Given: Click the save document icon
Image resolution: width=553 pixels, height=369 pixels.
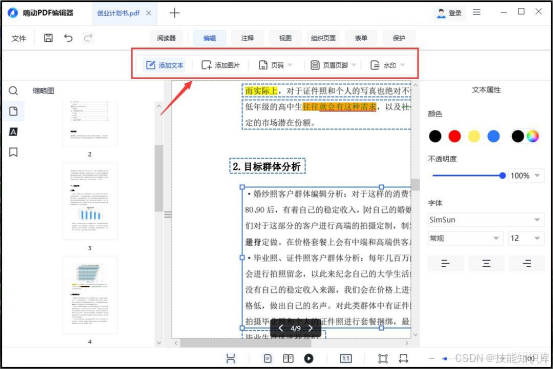Looking at the screenshot, I should (x=48, y=38).
